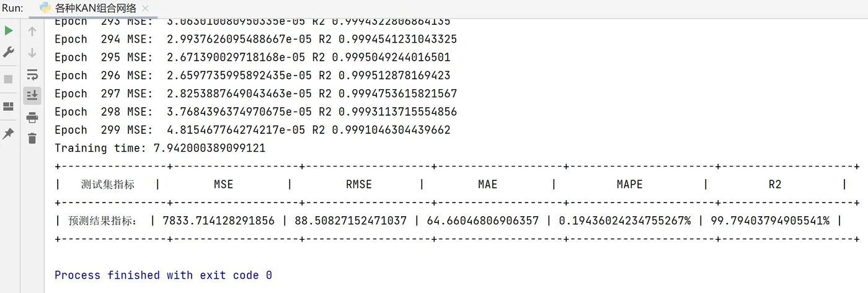Click the Process finished exit code line
This screenshot has width=868, height=293.
(x=163, y=275)
